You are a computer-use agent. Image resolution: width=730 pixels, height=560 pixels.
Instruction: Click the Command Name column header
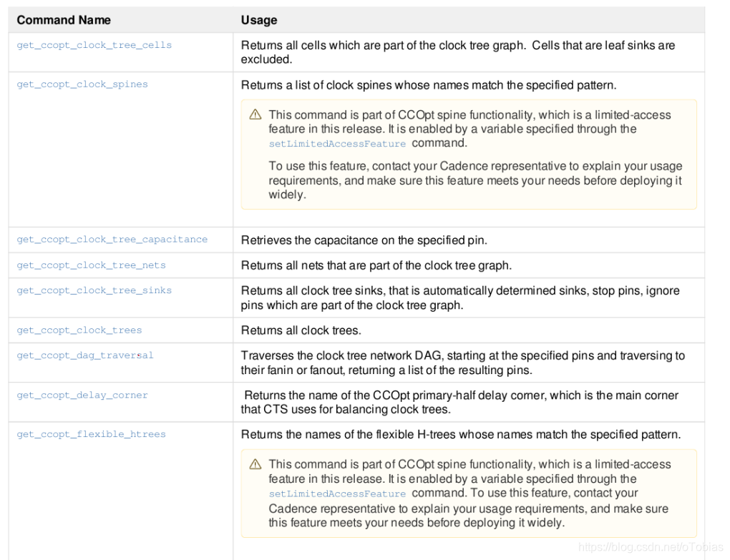63,20
